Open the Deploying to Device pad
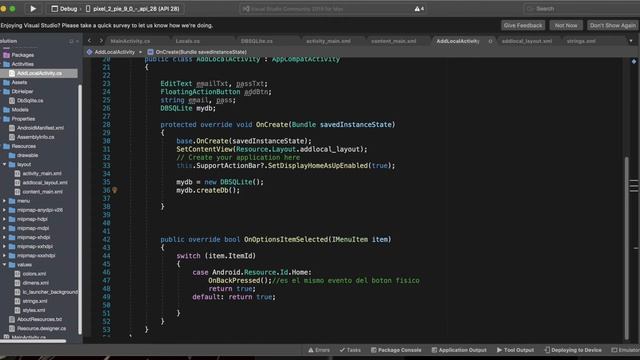The image size is (640, 360). pyautogui.click(x=573, y=350)
